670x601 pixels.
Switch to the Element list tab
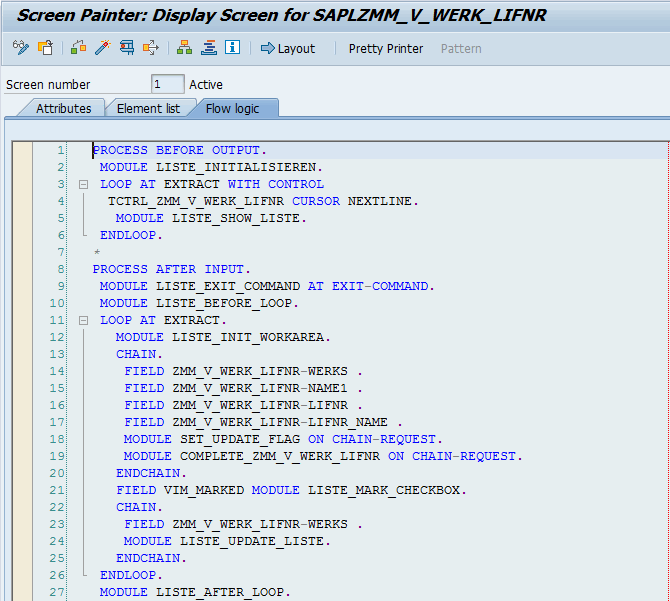tap(148, 108)
